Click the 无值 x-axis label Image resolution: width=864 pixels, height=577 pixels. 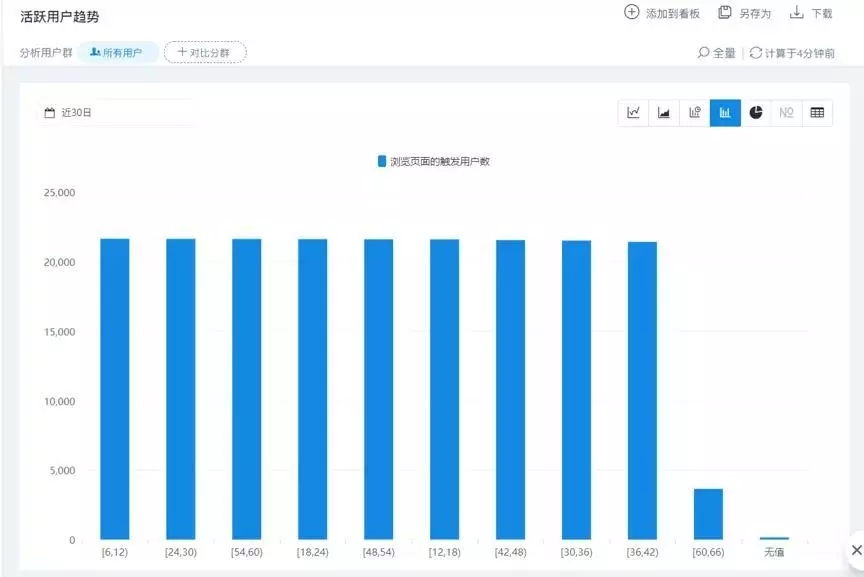pyautogui.click(x=774, y=552)
